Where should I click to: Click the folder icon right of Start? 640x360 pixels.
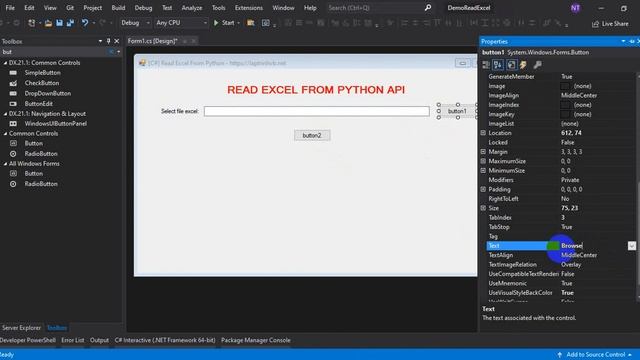(251, 23)
